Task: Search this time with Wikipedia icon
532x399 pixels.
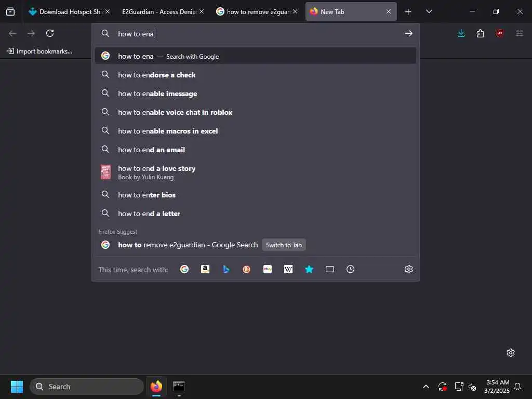Action: [288, 269]
